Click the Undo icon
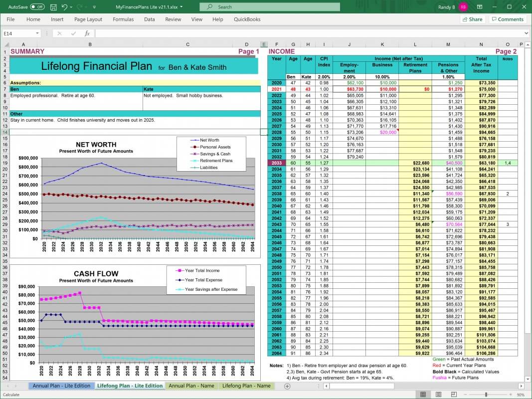Screen dimensions: 532x399 (x=64, y=7)
